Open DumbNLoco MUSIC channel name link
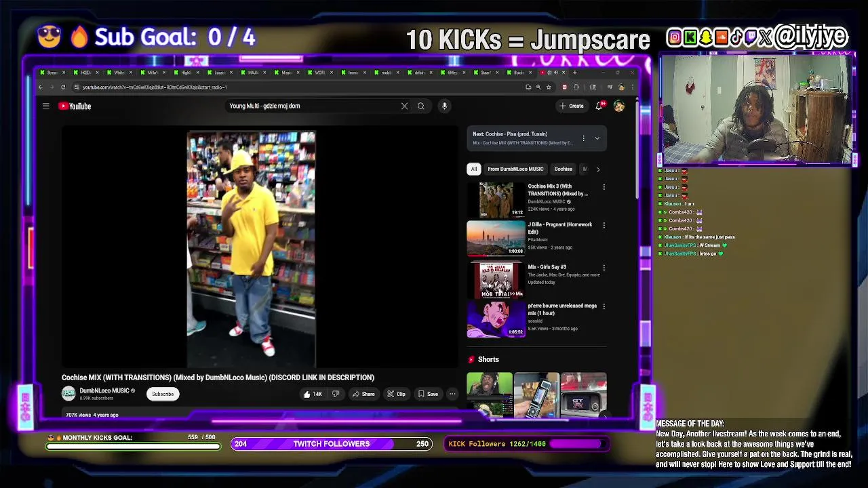 click(x=104, y=390)
